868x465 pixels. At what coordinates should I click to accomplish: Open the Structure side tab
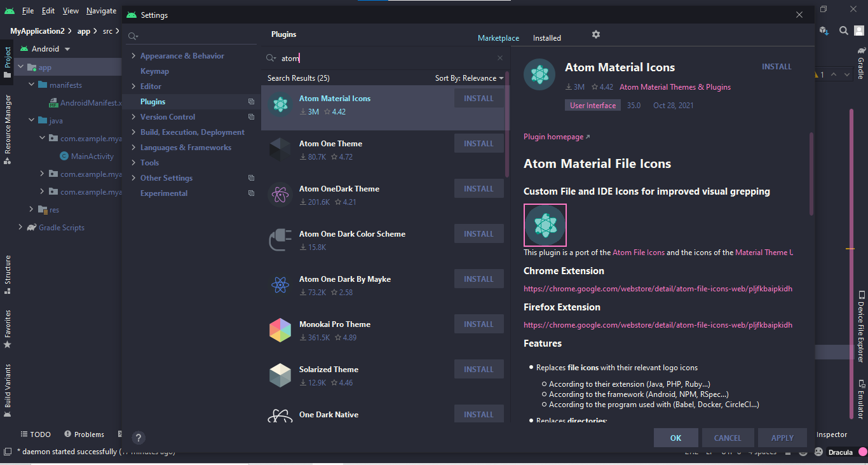(x=8, y=274)
